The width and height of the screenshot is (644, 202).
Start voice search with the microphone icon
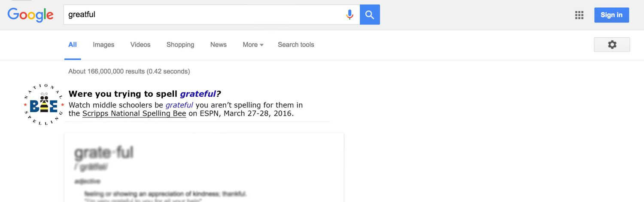[349, 15]
